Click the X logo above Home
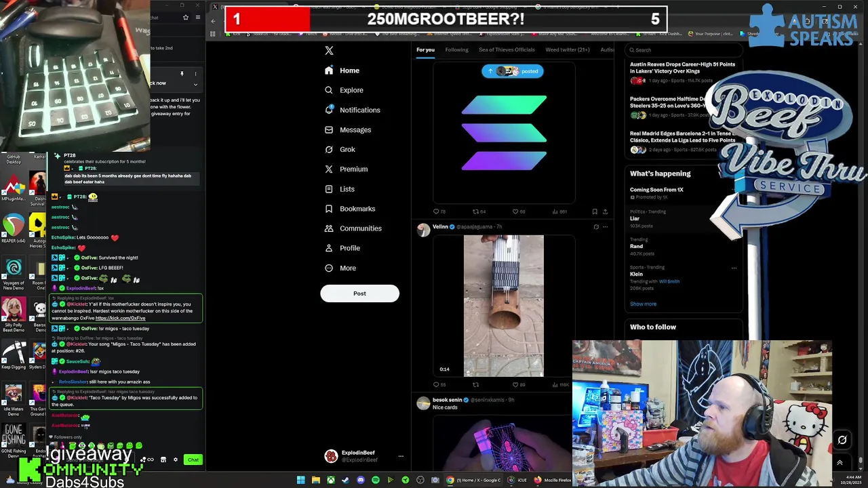The image size is (868, 488). (x=329, y=50)
